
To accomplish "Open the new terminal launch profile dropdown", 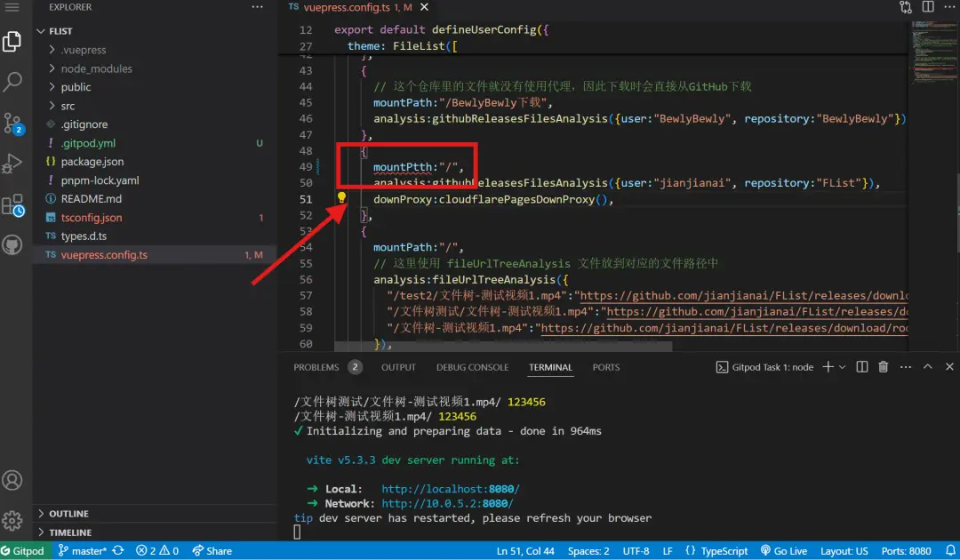I will pyautogui.click(x=842, y=367).
